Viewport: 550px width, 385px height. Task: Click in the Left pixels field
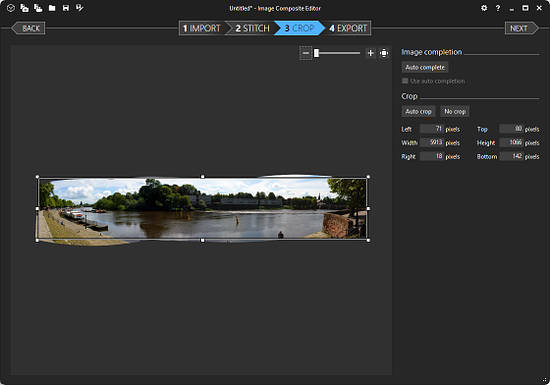(x=432, y=129)
